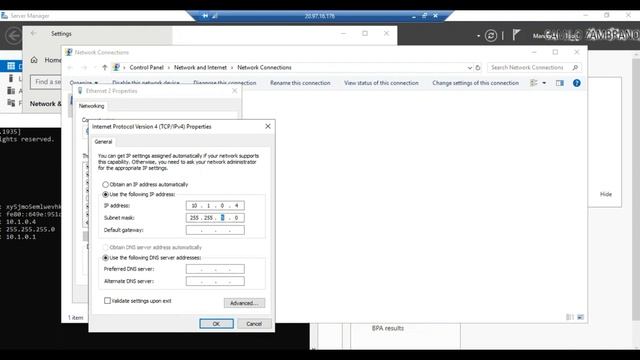This screenshot has height=360, width=640.
Task: Open Server Manager notifications flag
Action: point(516,35)
